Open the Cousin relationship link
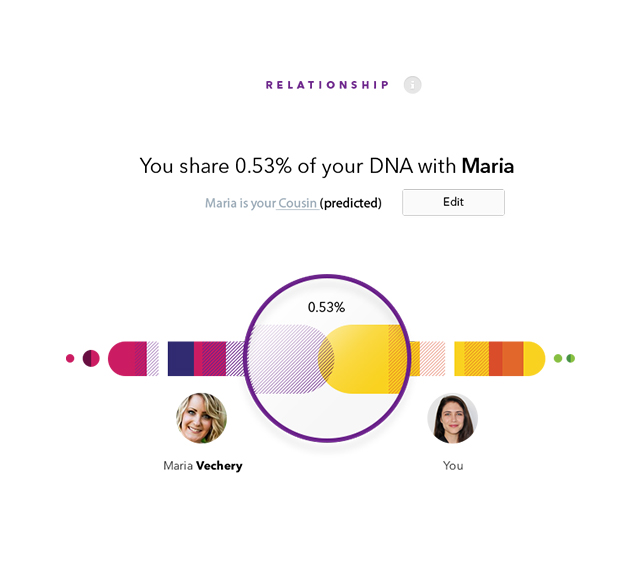 [x=297, y=203]
